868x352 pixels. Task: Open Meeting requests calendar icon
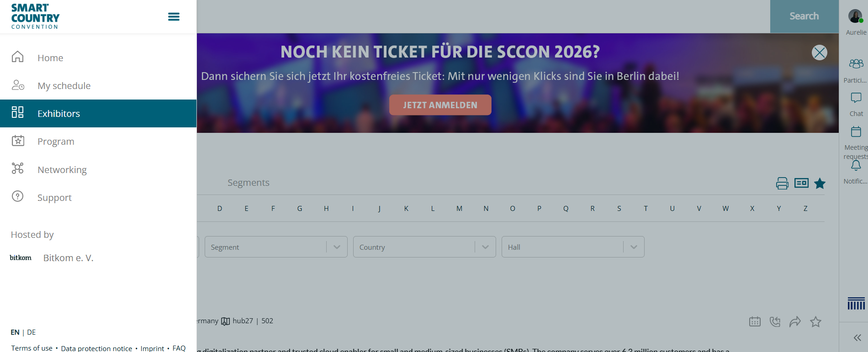tap(856, 132)
